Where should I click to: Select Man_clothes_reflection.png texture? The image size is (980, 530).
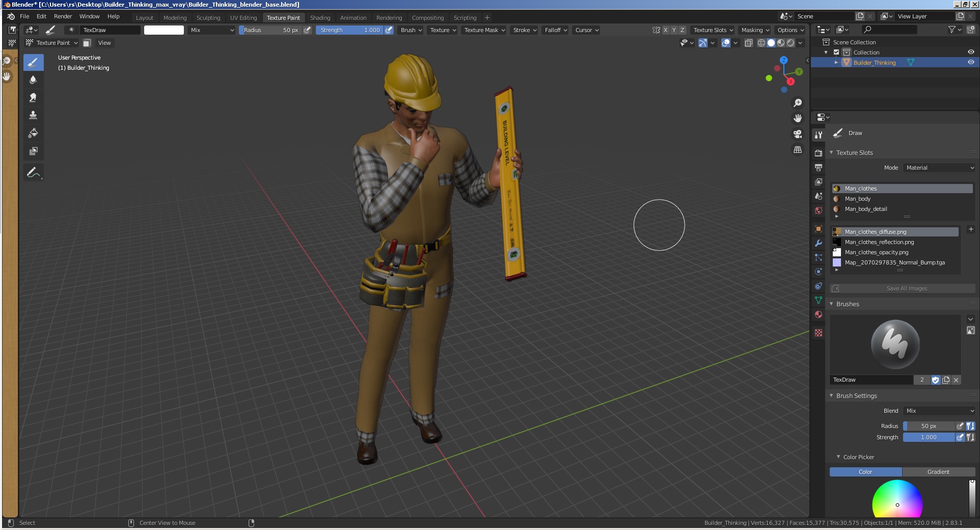895,242
